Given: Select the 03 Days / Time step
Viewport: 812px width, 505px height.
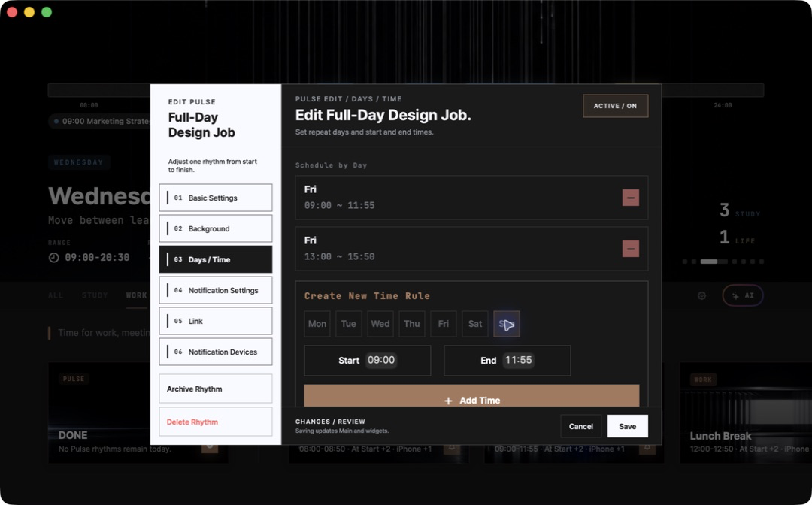Looking at the screenshot, I should click(x=216, y=259).
